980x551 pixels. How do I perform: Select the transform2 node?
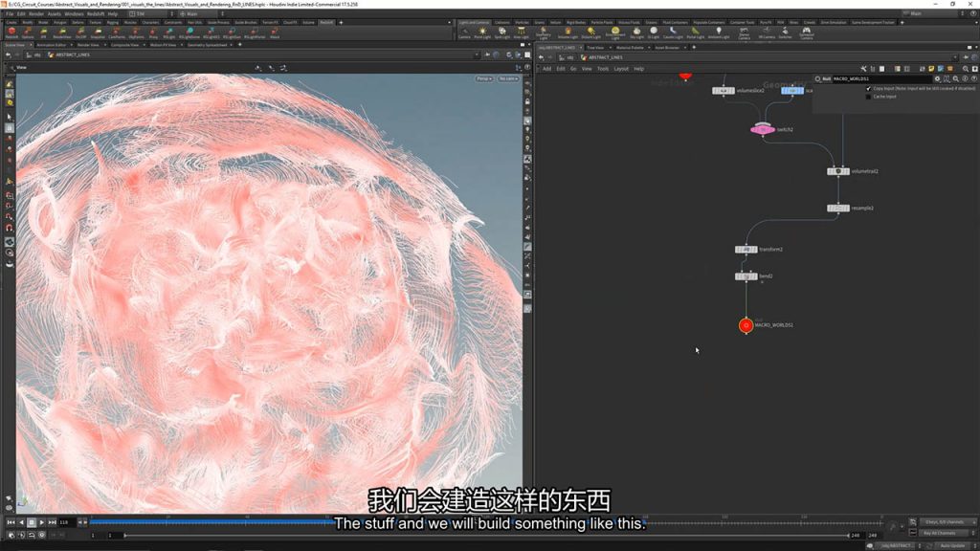click(x=746, y=250)
